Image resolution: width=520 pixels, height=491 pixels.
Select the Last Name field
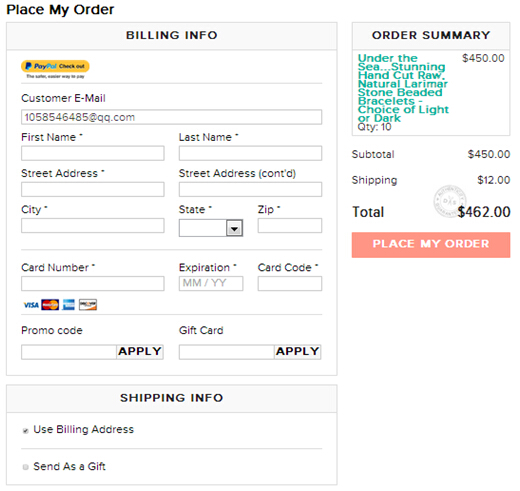[x=250, y=153]
